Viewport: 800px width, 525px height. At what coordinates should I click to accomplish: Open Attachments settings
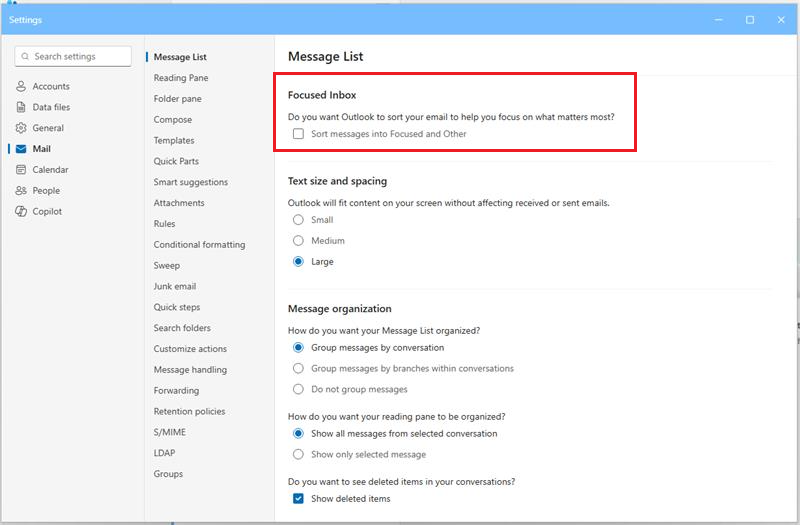pyautogui.click(x=179, y=203)
